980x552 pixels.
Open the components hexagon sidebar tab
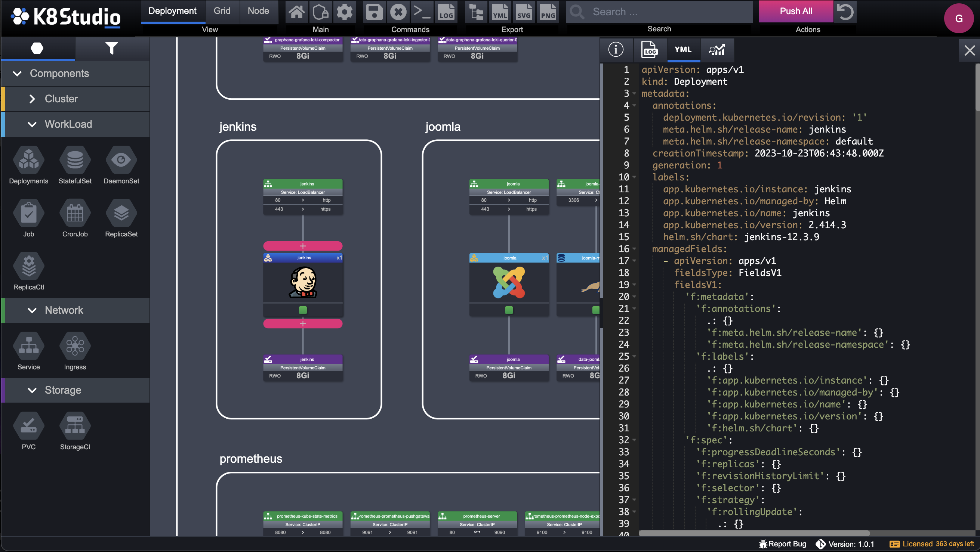(x=37, y=48)
